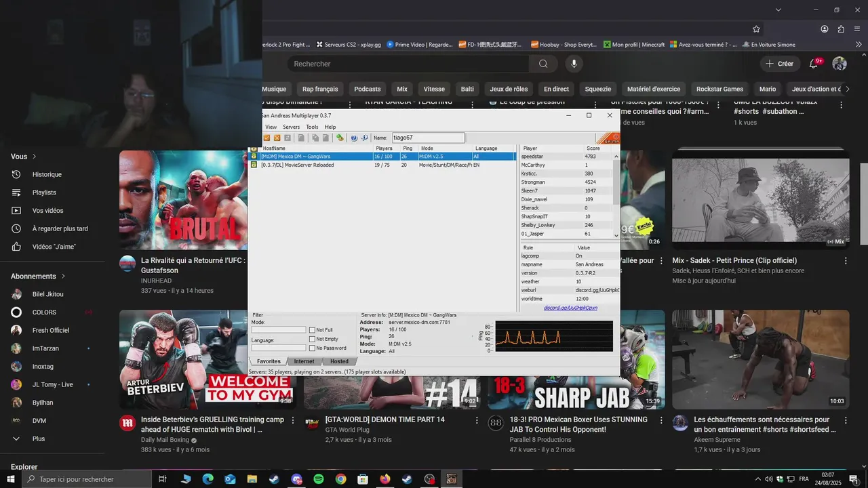Sort servers by the Ping column header
Image resolution: width=868 pixels, height=488 pixels.
pos(408,148)
